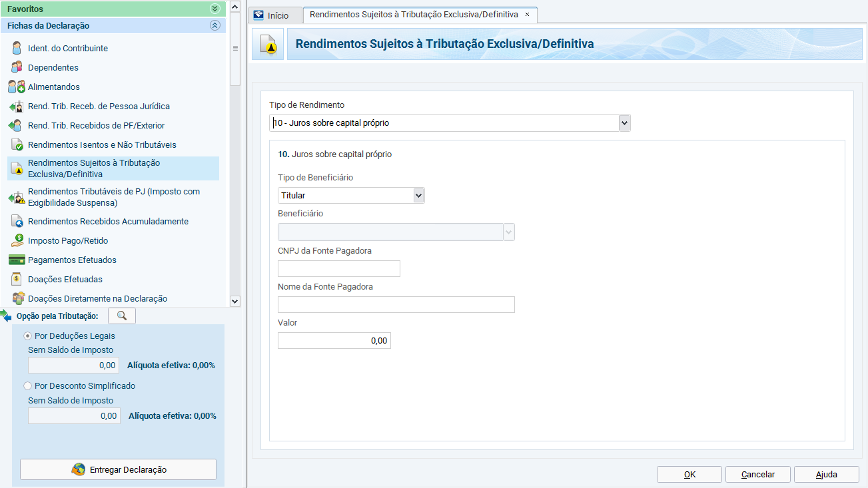This screenshot has width=868, height=488.
Task: Select Imposto Pago/Retido in the sidebar
Action: click(68, 240)
